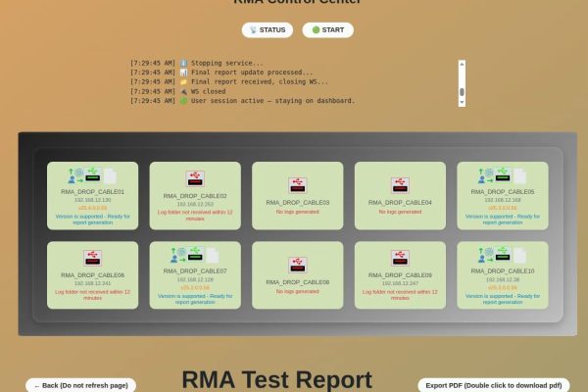588x392 pixels.
Task: Click IP address on RMA_DROP_CABLE01 card
Action: point(93,200)
